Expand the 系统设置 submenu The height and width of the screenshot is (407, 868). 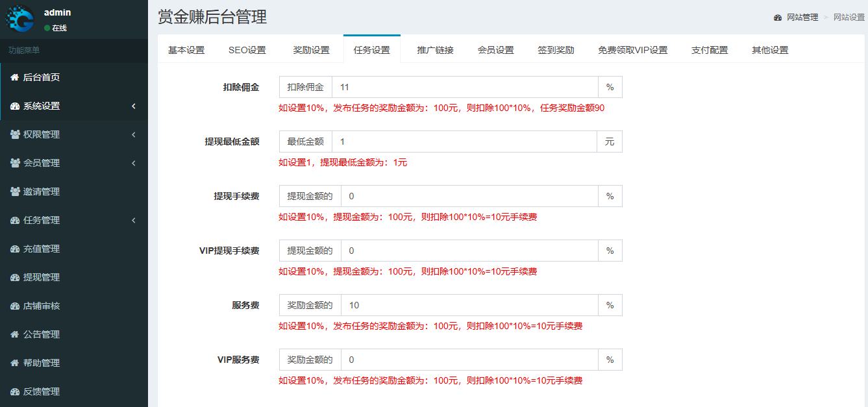(x=134, y=106)
